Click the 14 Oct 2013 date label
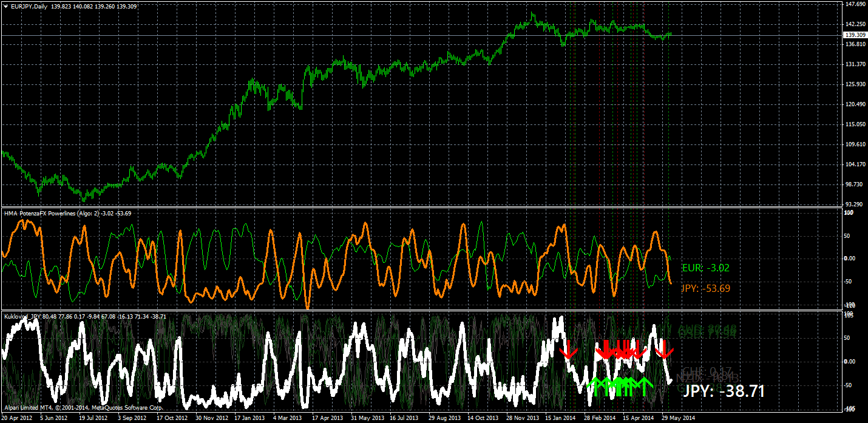The image size is (868, 423). (x=483, y=418)
